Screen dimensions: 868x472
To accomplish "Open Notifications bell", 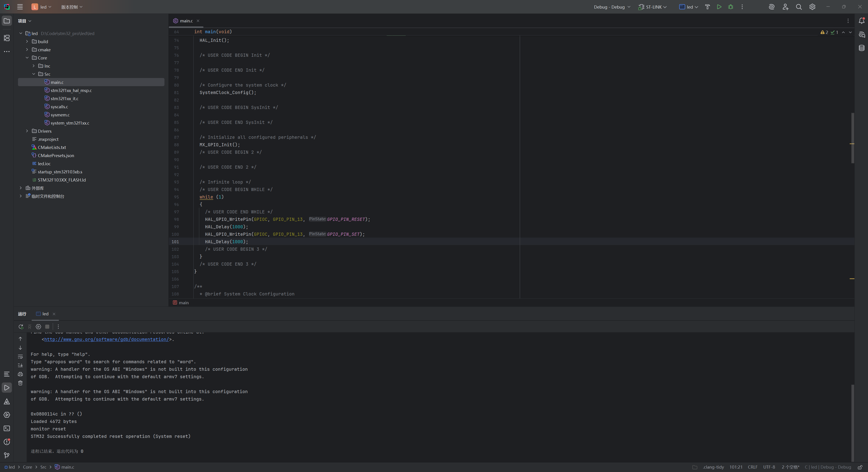I will [862, 21].
